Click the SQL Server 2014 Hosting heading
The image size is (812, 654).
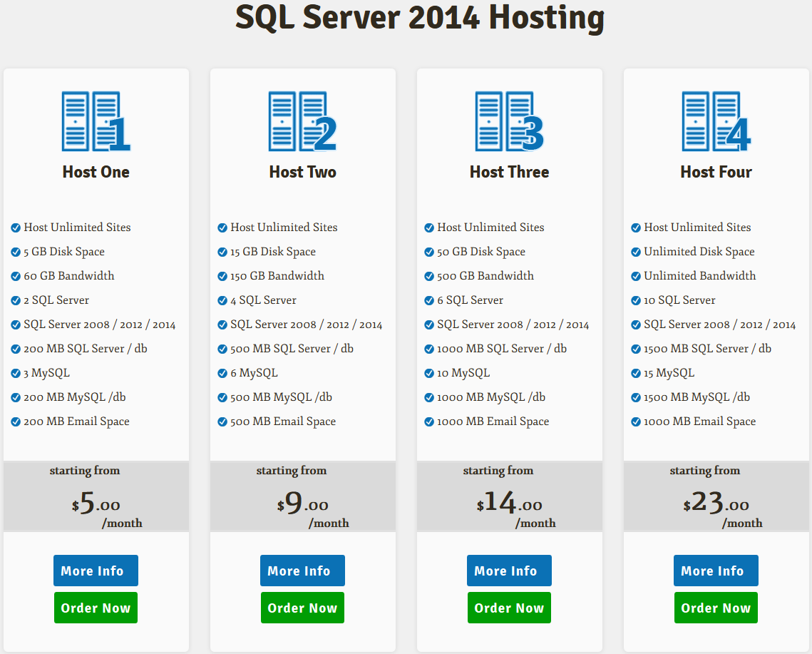[420, 18]
